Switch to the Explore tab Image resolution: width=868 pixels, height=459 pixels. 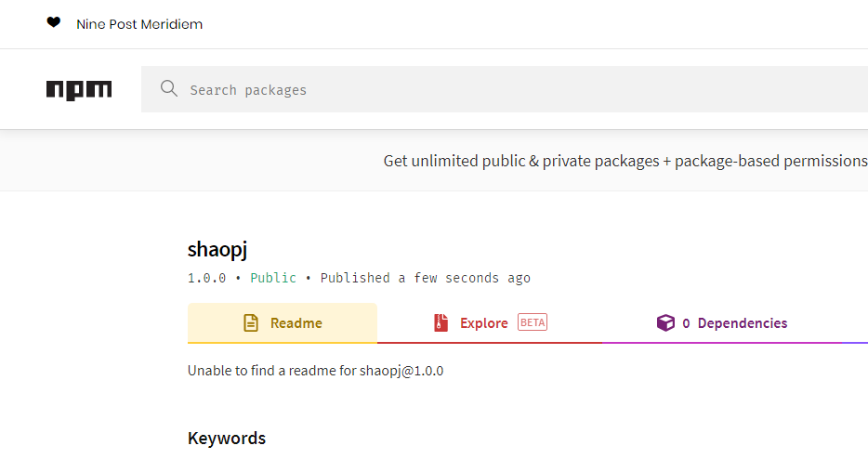point(484,323)
